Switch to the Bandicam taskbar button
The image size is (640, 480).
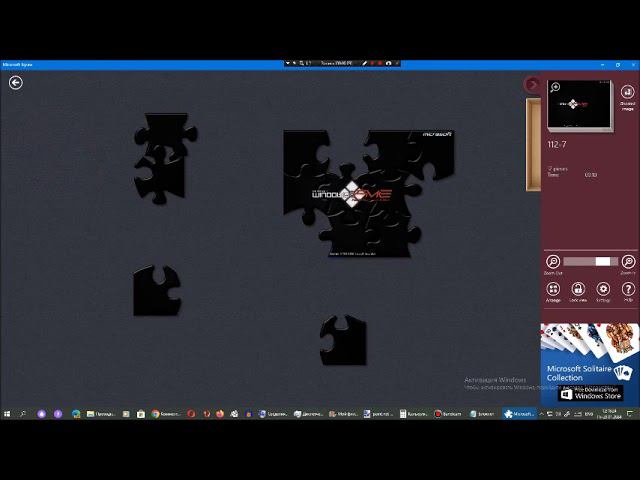448,414
